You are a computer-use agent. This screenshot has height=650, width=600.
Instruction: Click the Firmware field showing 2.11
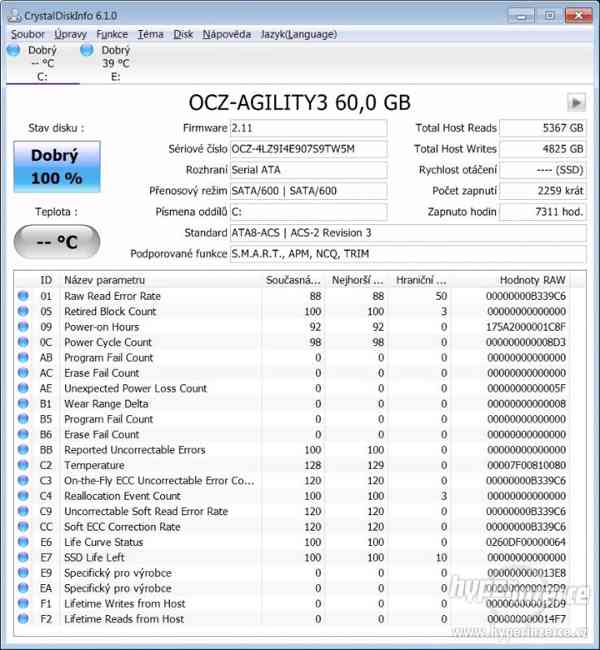click(x=309, y=128)
